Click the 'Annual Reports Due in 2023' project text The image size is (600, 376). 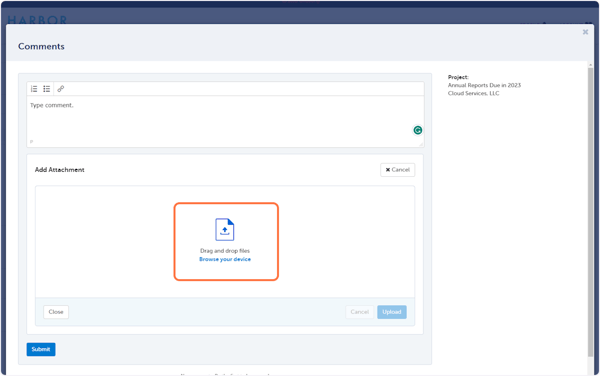(x=484, y=85)
